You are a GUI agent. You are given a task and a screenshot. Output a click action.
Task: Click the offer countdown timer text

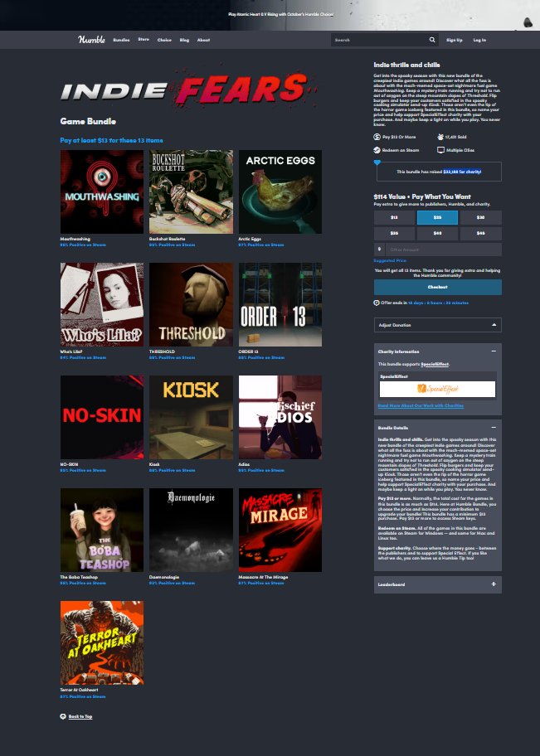point(438,303)
